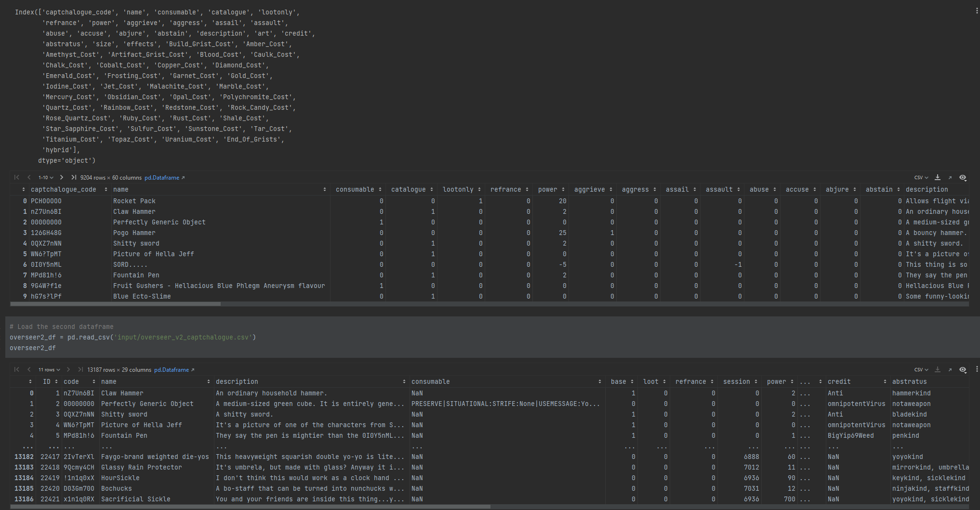Image resolution: width=980 pixels, height=510 pixels.
Task: Go to first page of first dataframe
Action: (17, 177)
